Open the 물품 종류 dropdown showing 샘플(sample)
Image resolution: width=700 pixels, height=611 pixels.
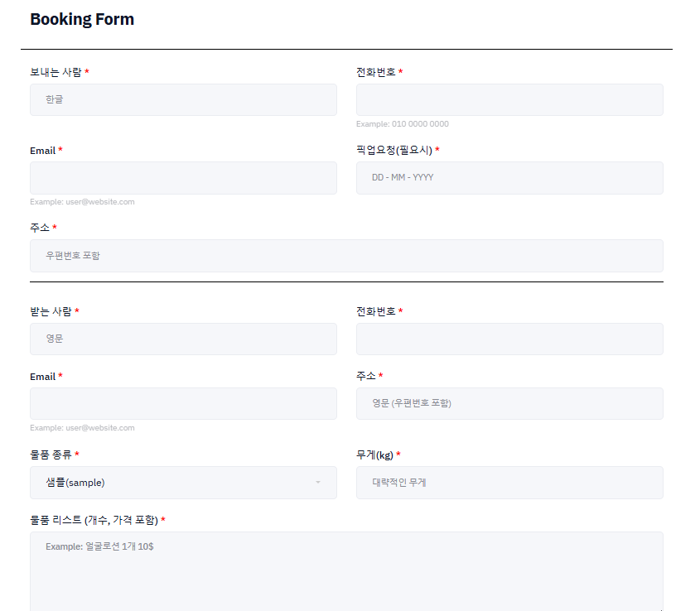183,483
